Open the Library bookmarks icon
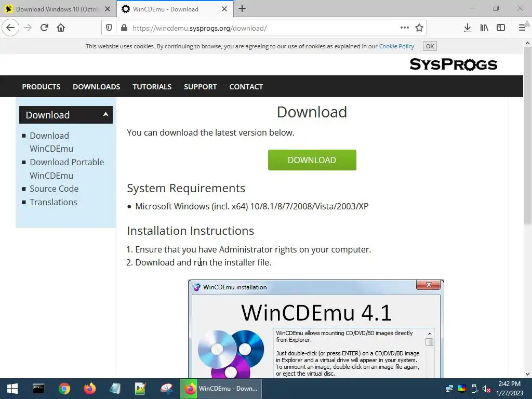 tap(484, 28)
